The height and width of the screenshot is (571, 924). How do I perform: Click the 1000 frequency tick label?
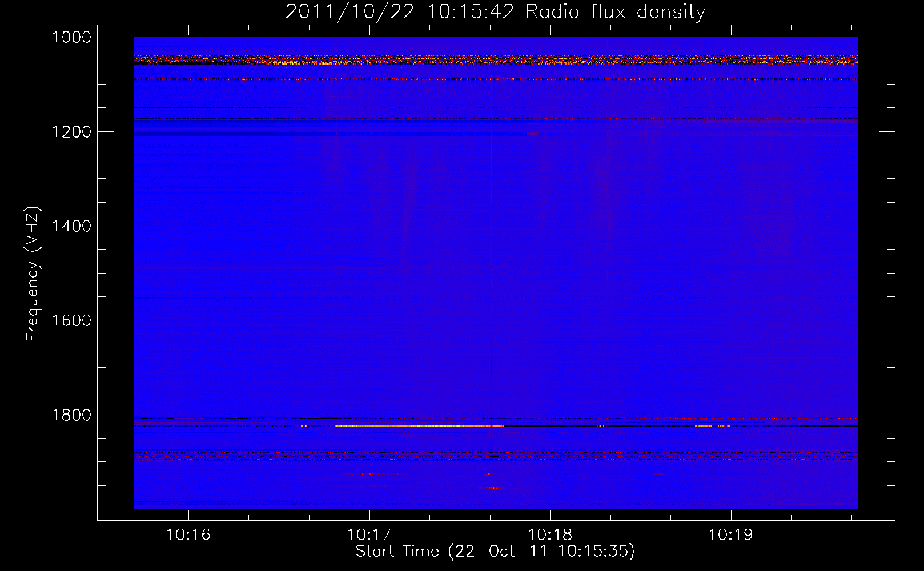click(x=71, y=37)
